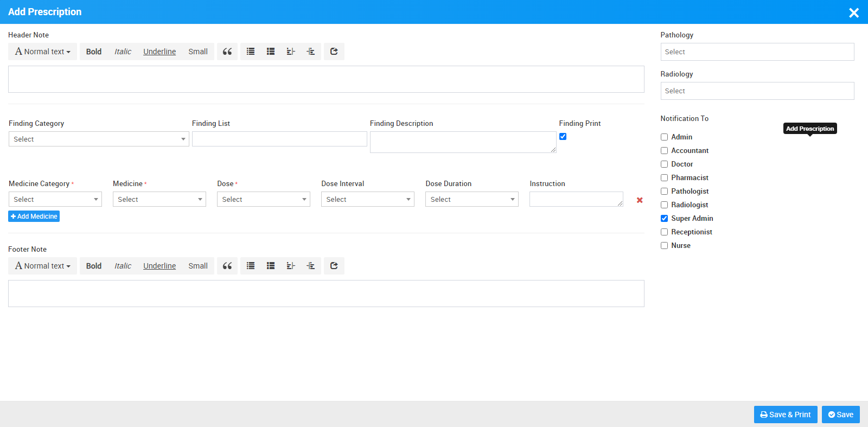
Task: Open Radiology select field
Action: (757, 91)
